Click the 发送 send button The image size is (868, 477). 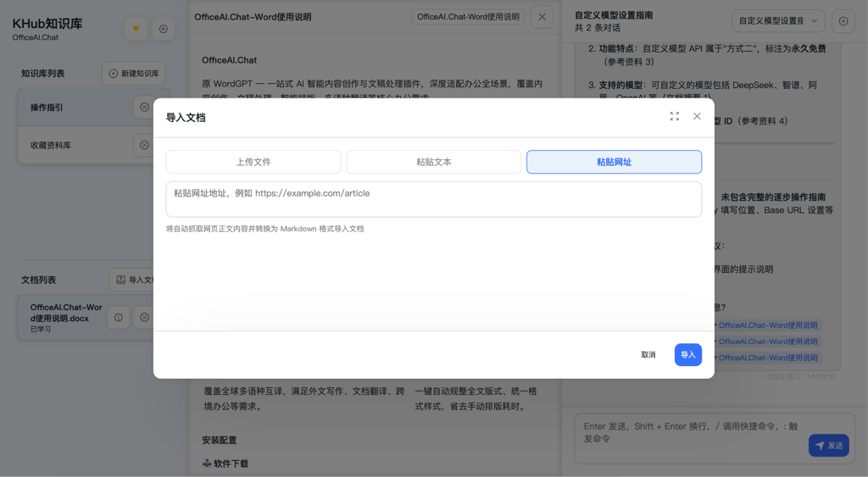point(829,446)
